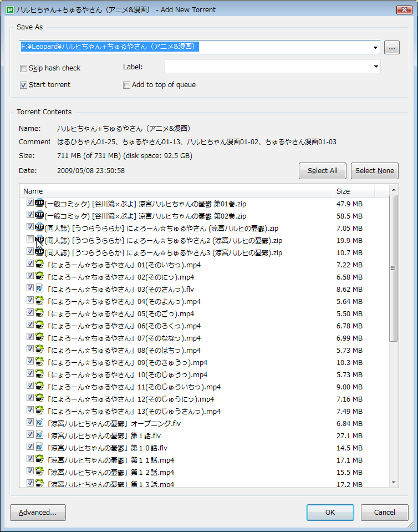Screen dimensions: 418x532
Task: Click MP4 icon of ちゅるやさん 04 file
Action: [x=39, y=301]
